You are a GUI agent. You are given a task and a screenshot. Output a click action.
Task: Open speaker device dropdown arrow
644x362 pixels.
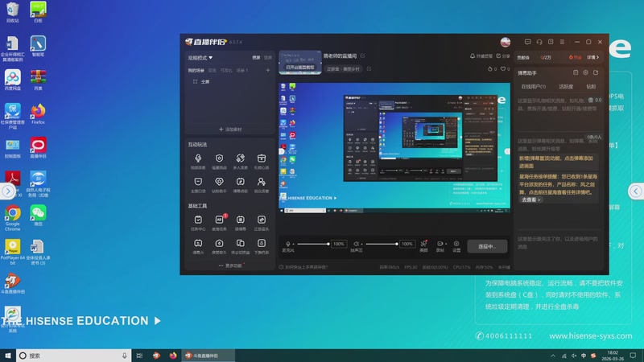pos(361,244)
